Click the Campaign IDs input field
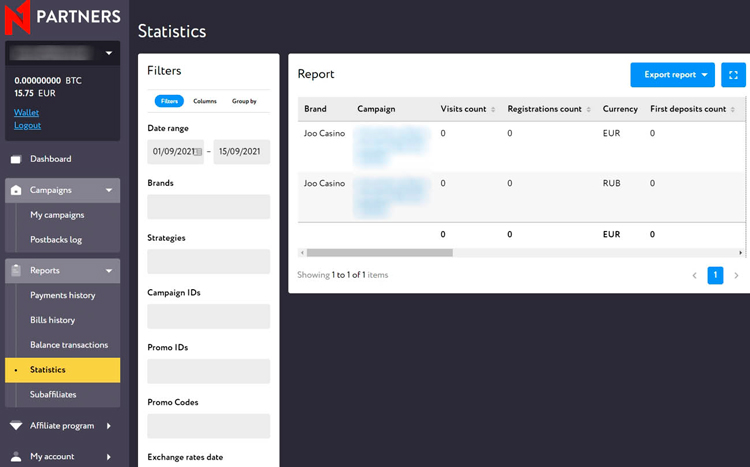The height and width of the screenshot is (467, 750). [x=209, y=316]
